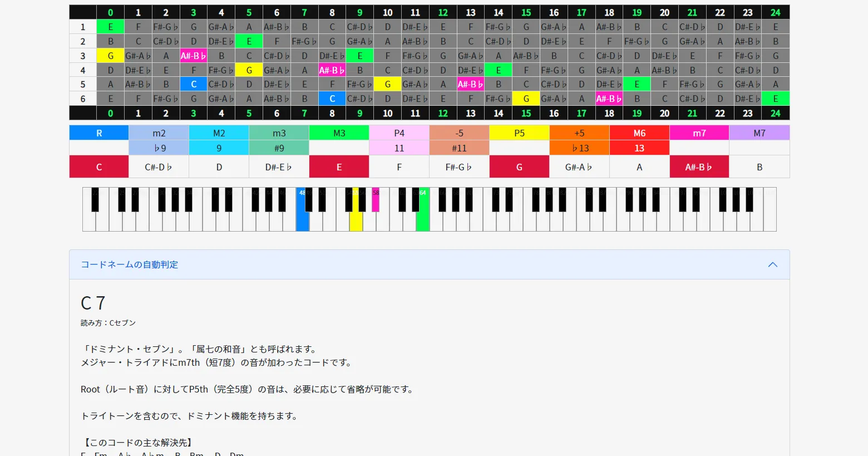Select the ♭13 tension cell

[x=580, y=148]
